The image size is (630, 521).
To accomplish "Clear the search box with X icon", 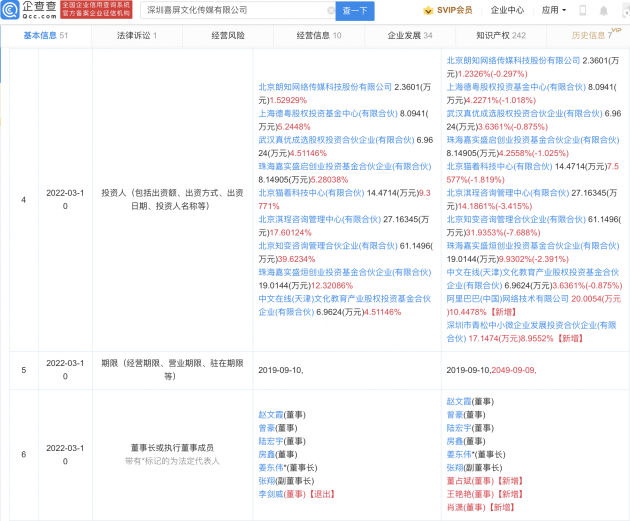I will [x=331, y=10].
